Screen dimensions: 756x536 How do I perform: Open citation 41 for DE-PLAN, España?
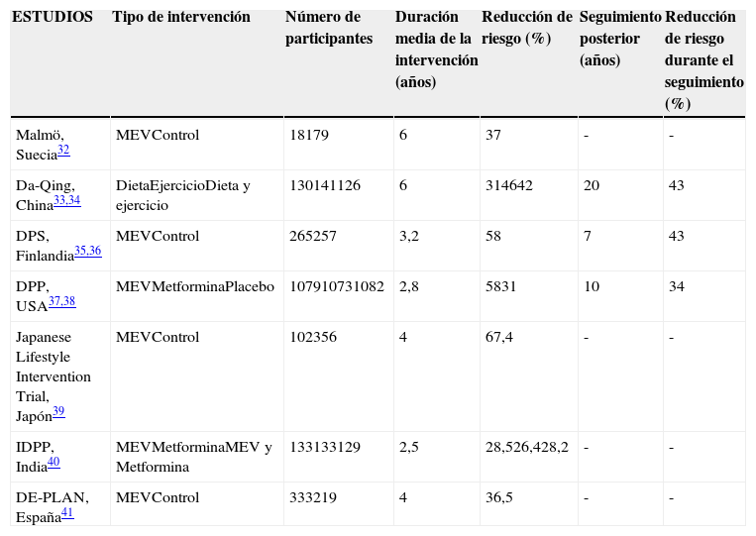click(x=66, y=512)
